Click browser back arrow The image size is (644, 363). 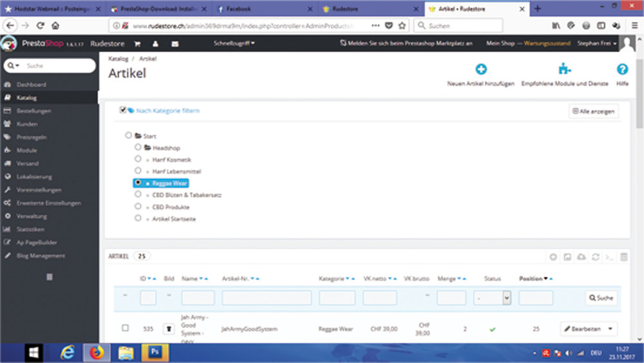[10, 26]
